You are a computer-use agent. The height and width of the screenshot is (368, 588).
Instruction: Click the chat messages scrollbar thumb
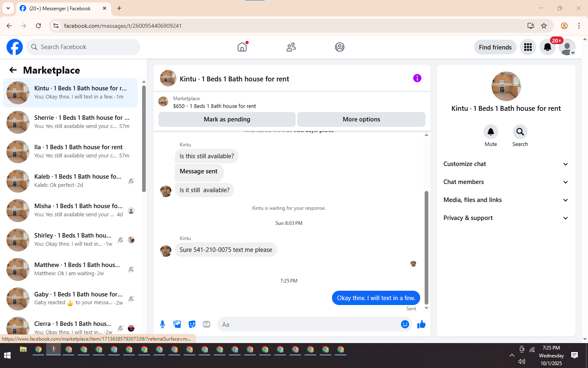tap(427, 248)
